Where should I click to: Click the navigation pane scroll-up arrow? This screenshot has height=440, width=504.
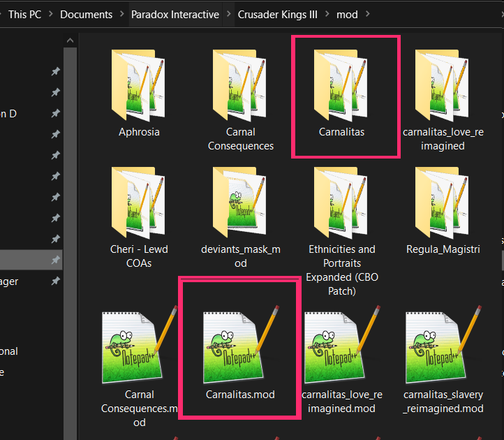pyautogui.click(x=70, y=41)
